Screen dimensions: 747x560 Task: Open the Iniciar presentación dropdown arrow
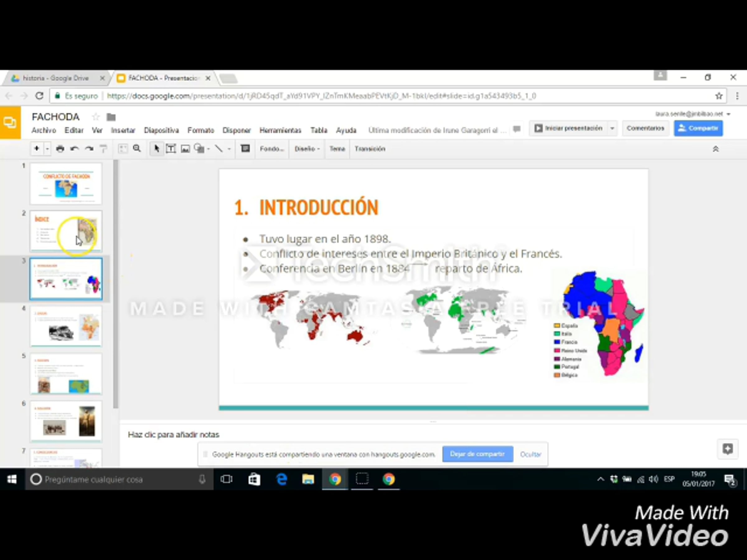[612, 128]
